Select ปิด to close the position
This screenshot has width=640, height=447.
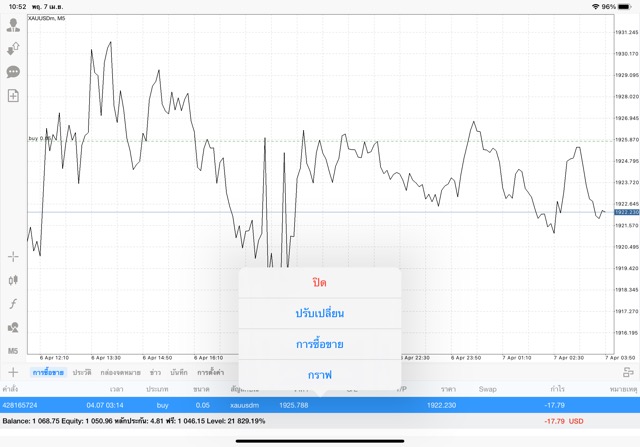pyautogui.click(x=319, y=283)
